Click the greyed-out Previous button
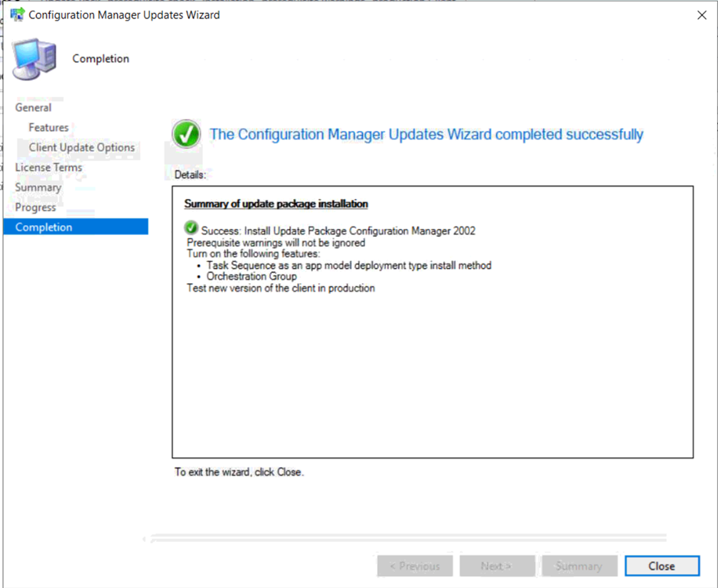Image resolution: width=718 pixels, height=588 pixels. (x=415, y=567)
